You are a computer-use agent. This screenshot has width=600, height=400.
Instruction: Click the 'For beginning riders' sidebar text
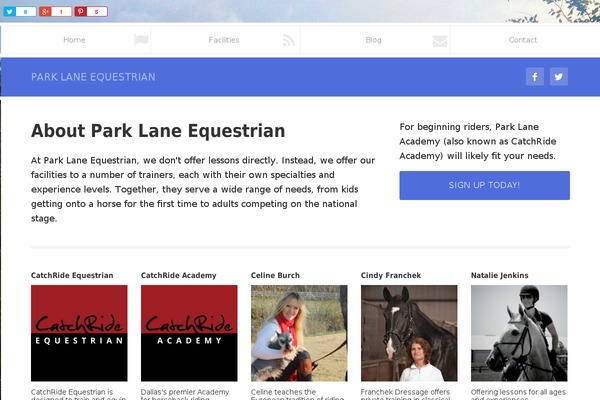coord(478,141)
